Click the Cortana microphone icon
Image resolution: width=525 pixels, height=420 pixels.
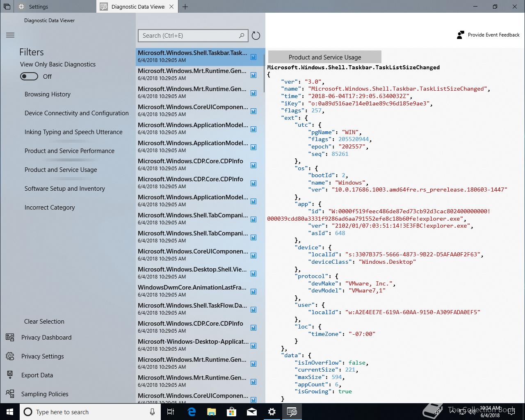click(x=152, y=412)
